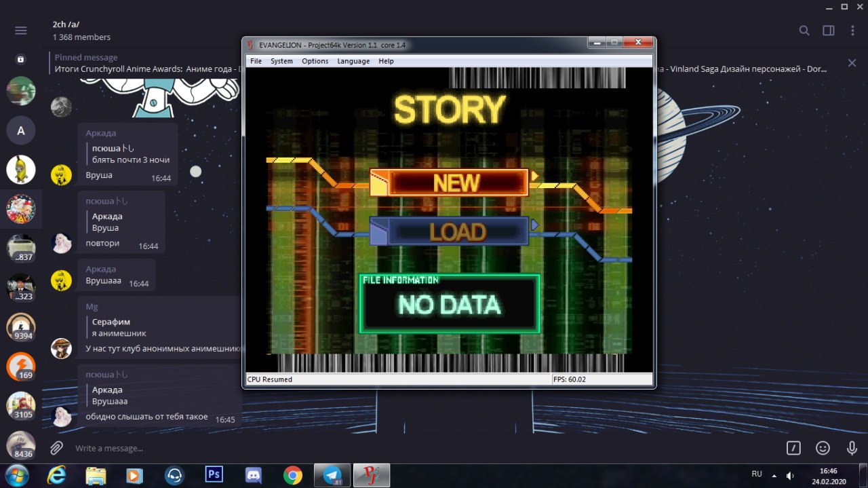This screenshot has width=868, height=488.
Task: Click the banana avatar next to 'Врушааа' message
Action: [61, 280]
